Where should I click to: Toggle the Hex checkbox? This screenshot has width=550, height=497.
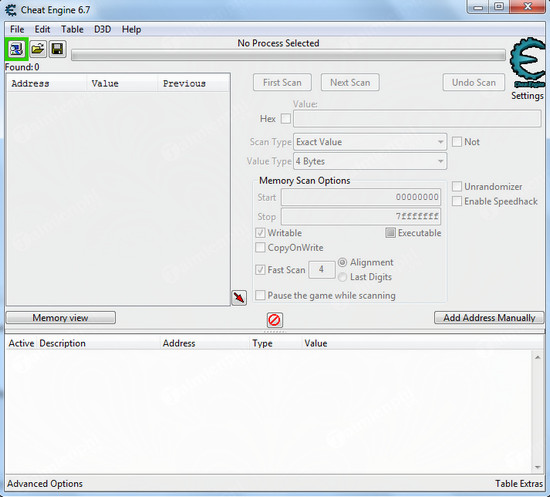(286, 119)
